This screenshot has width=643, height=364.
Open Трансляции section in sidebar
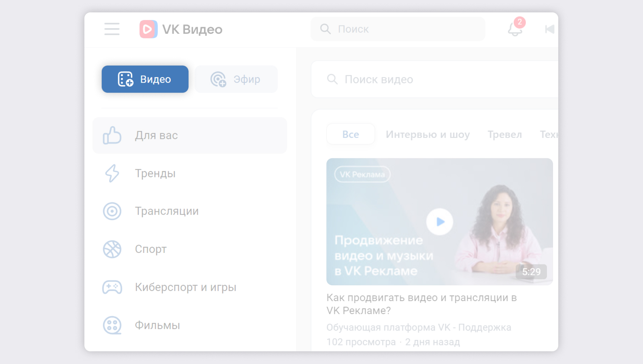coord(190,211)
